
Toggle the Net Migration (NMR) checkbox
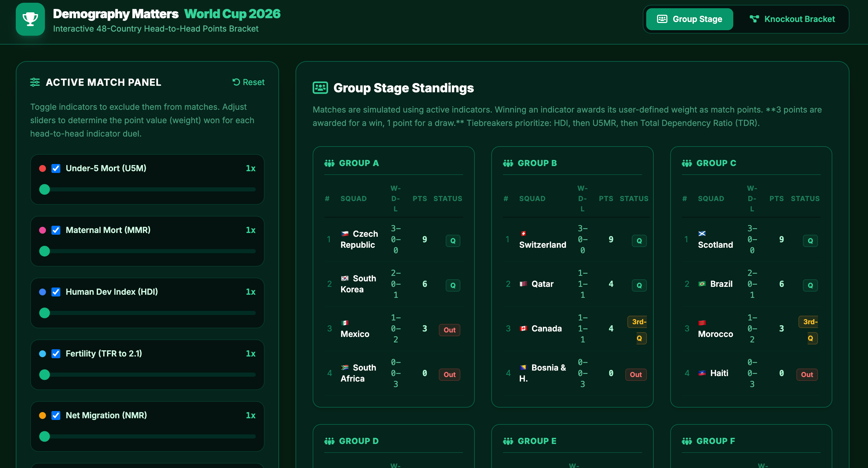click(56, 416)
